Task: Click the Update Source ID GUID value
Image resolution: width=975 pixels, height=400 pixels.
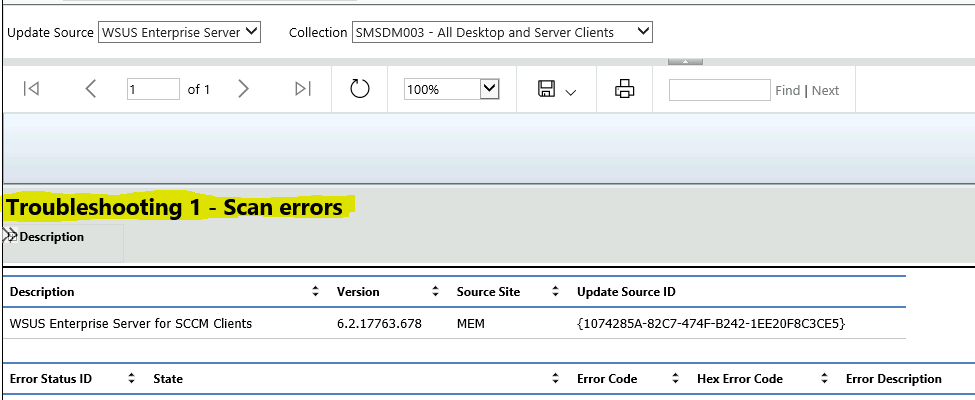Action: [x=711, y=324]
